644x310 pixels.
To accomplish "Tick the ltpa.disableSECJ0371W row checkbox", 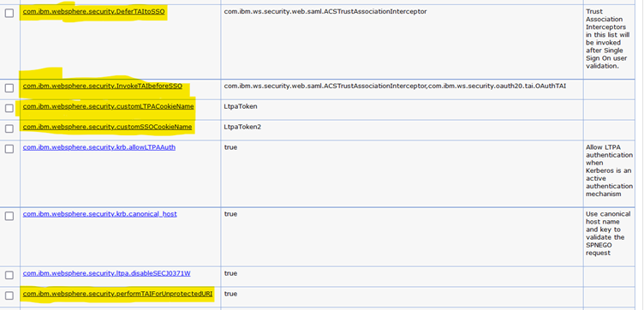I will pyautogui.click(x=9, y=275).
